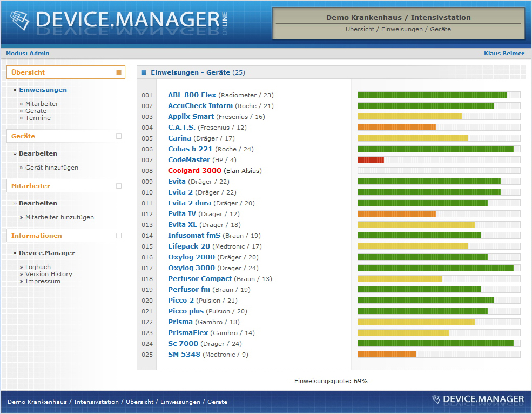Click the Einweisungsquote: 69% text
The width and height of the screenshot is (532, 414).
click(x=331, y=381)
